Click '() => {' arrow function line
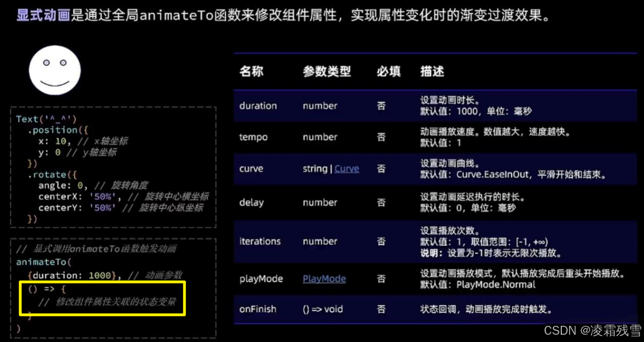Viewport: 644px width, 342px height. pyautogui.click(x=47, y=290)
